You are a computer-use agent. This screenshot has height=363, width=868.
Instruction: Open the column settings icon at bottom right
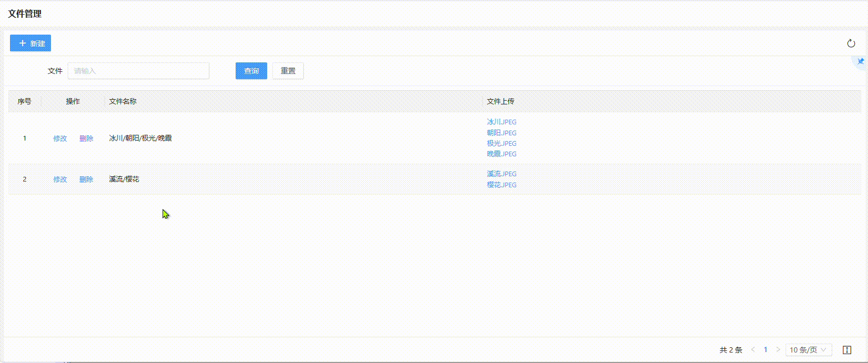[x=846, y=350]
